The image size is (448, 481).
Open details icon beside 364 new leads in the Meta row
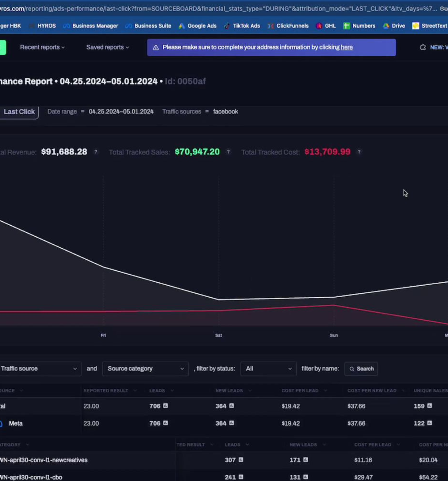[x=231, y=423]
